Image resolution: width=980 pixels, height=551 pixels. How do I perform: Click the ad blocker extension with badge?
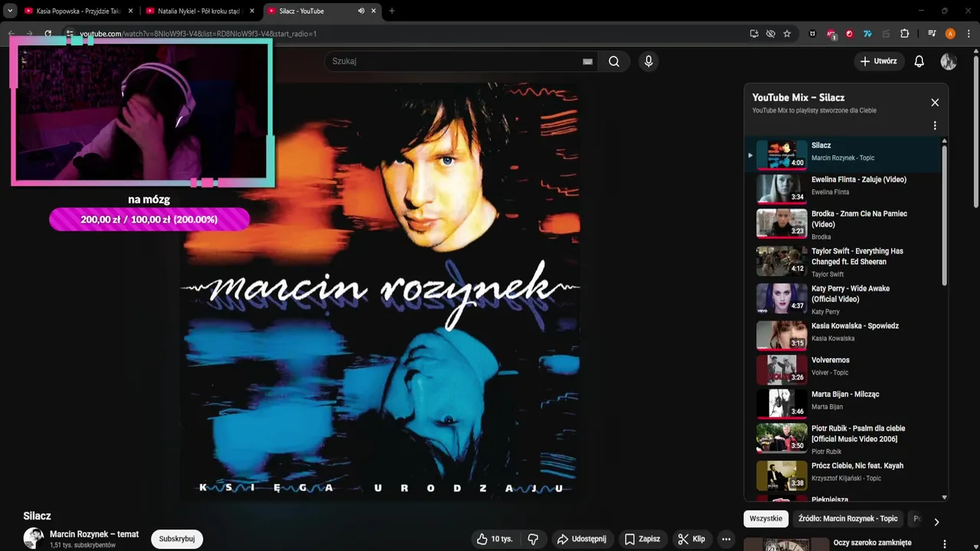(x=831, y=34)
